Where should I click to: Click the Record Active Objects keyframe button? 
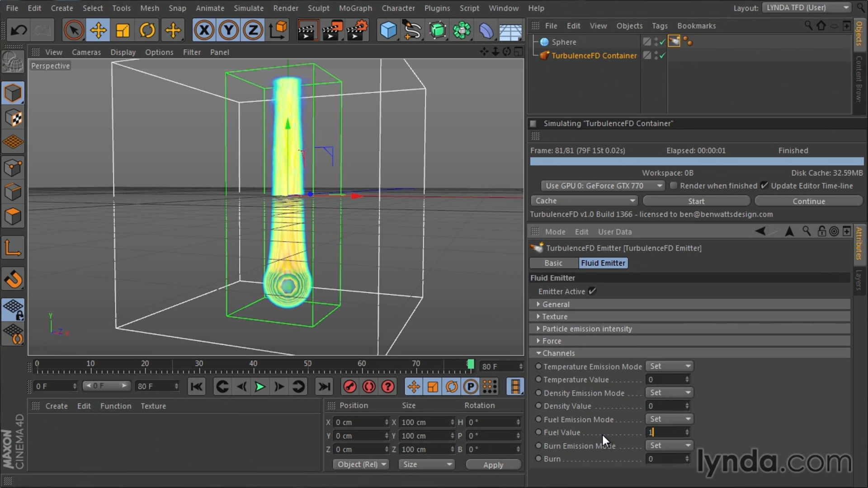(350, 387)
